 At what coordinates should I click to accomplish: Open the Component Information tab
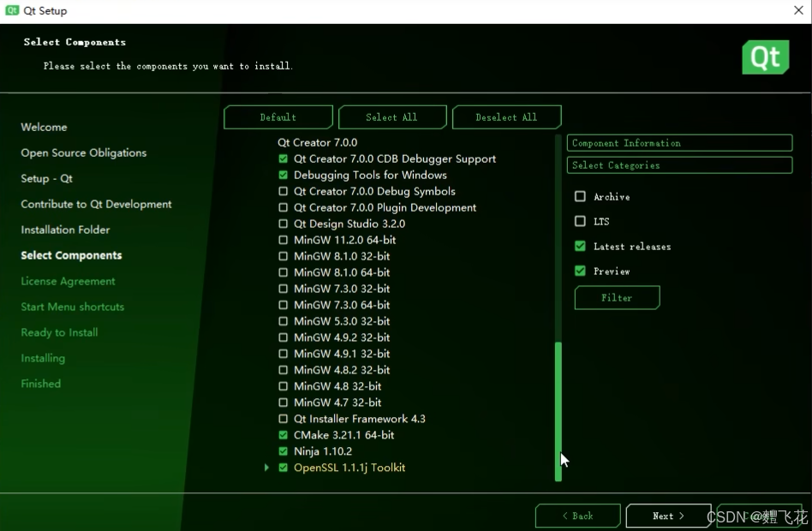point(679,143)
